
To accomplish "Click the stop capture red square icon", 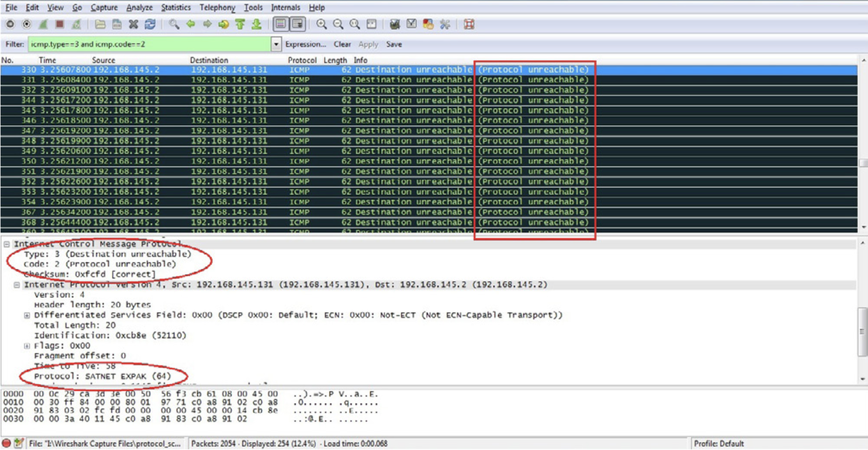I will [60, 24].
